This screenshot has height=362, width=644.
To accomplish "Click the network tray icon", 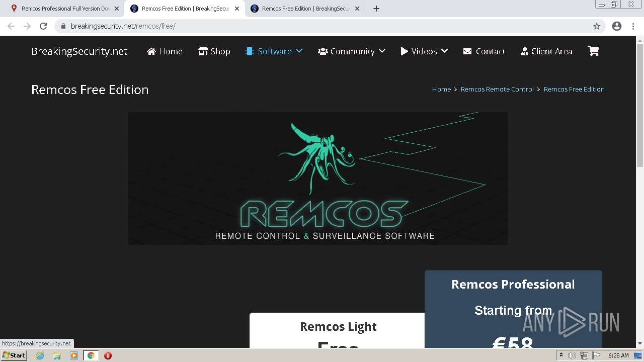I will click(x=584, y=355).
